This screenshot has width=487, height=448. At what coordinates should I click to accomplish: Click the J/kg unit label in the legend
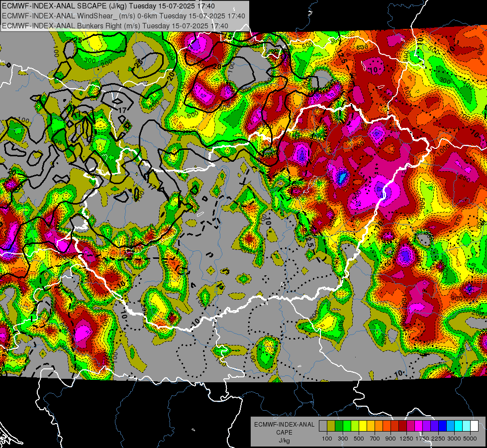285,441
